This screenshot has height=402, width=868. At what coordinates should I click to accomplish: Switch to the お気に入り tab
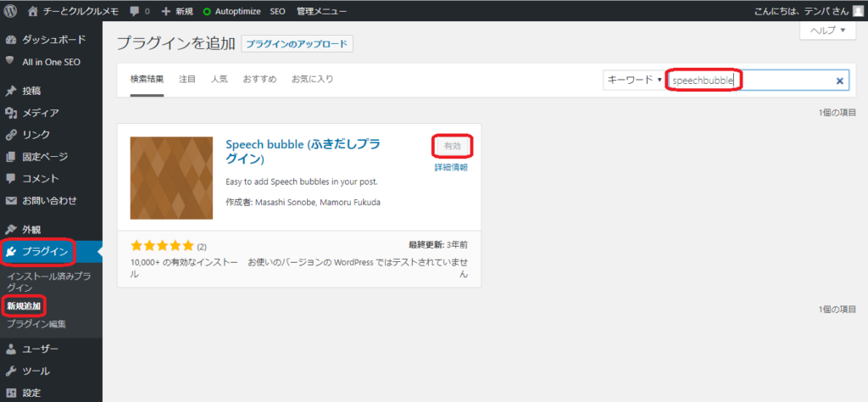[x=313, y=79]
